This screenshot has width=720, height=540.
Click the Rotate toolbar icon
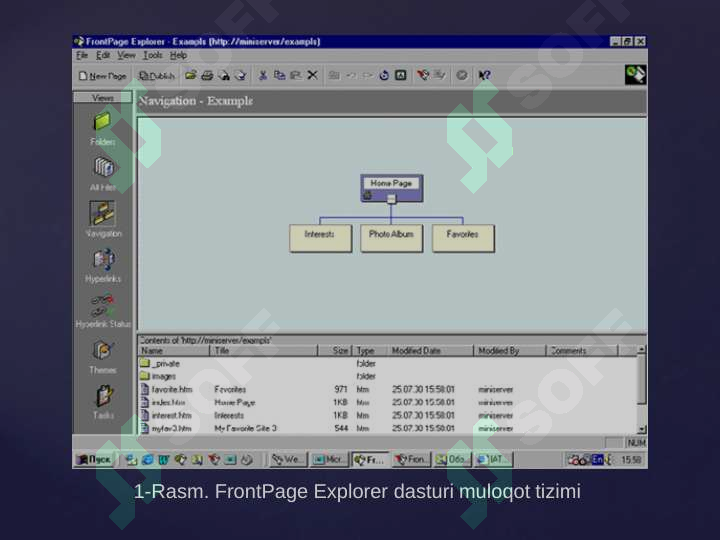pyautogui.click(x=384, y=75)
